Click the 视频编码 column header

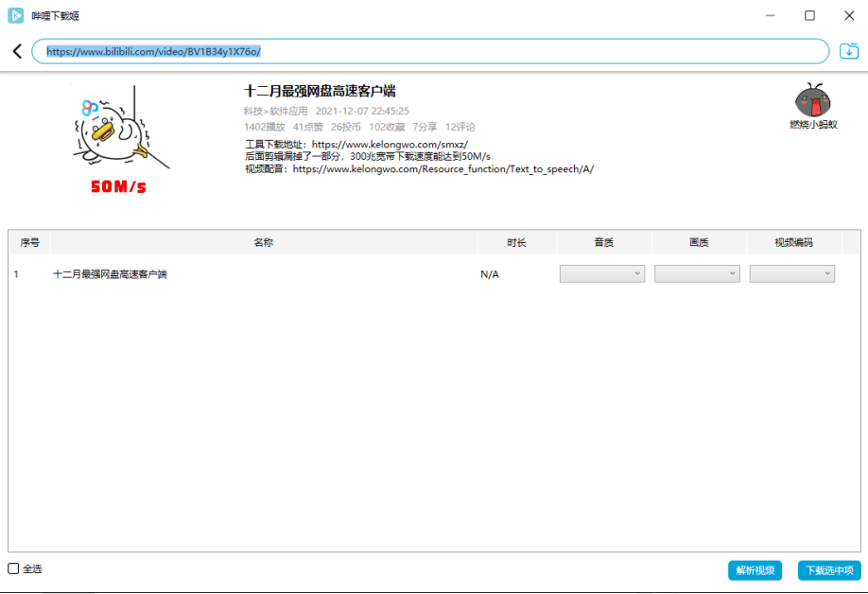click(x=794, y=242)
